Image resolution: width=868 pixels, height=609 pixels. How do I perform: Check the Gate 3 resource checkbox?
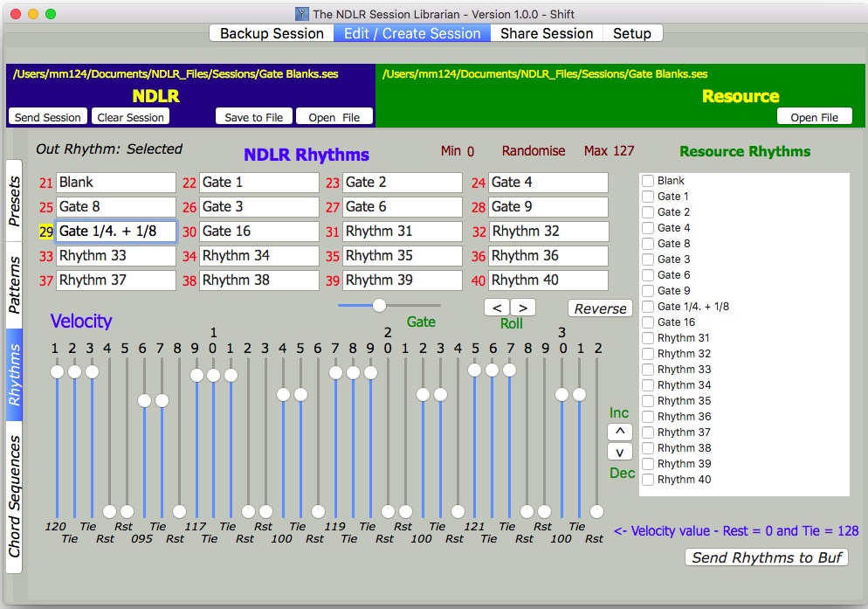pos(648,260)
